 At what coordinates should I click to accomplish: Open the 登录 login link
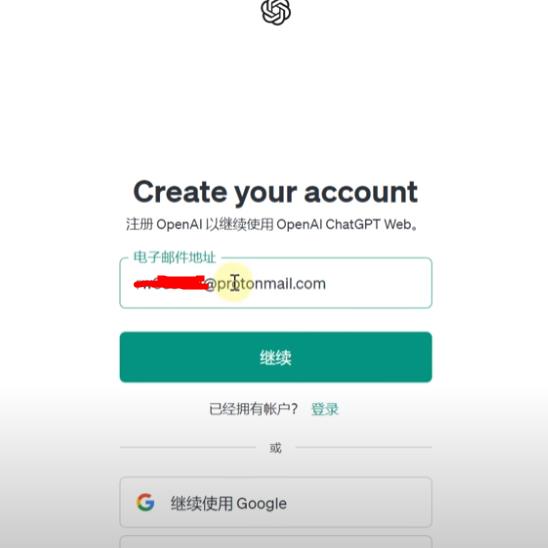click(x=325, y=409)
